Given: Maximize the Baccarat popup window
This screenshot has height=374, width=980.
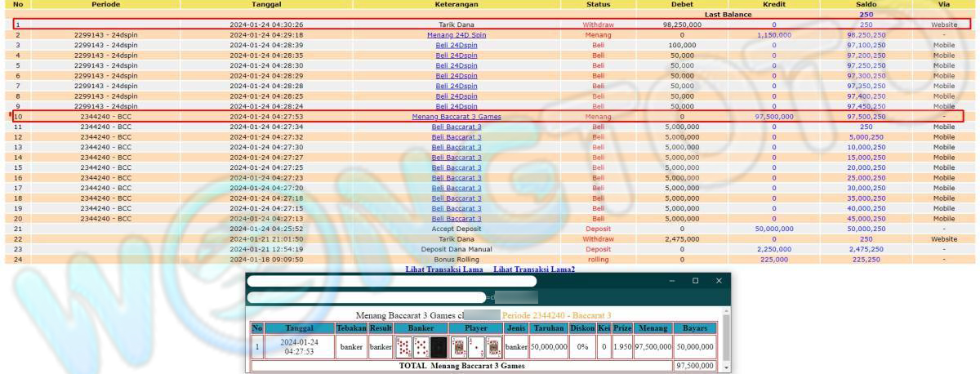Looking at the screenshot, I should coord(695,281).
